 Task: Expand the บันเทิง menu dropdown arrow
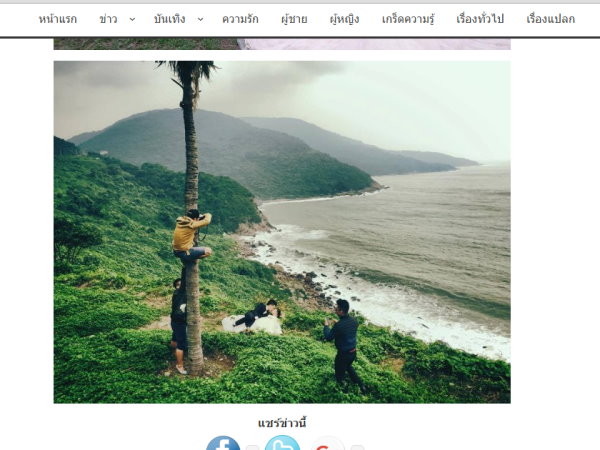201,19
